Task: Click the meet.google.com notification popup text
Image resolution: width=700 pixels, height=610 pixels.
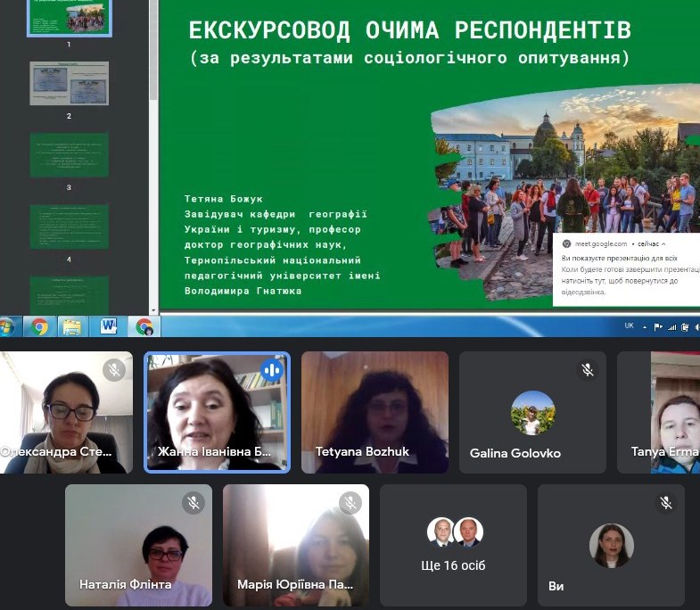Action: coord(630,275)
